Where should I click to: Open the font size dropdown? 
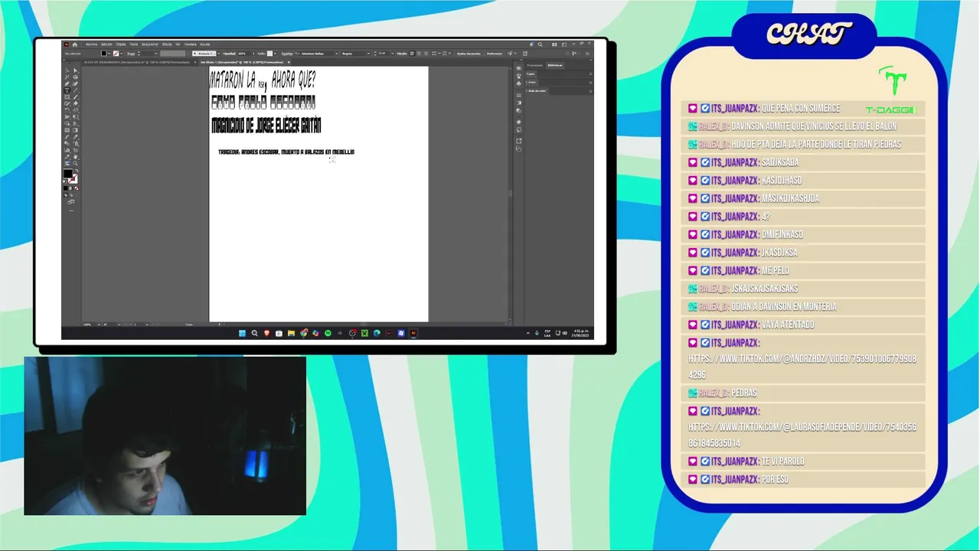point(393,54)
